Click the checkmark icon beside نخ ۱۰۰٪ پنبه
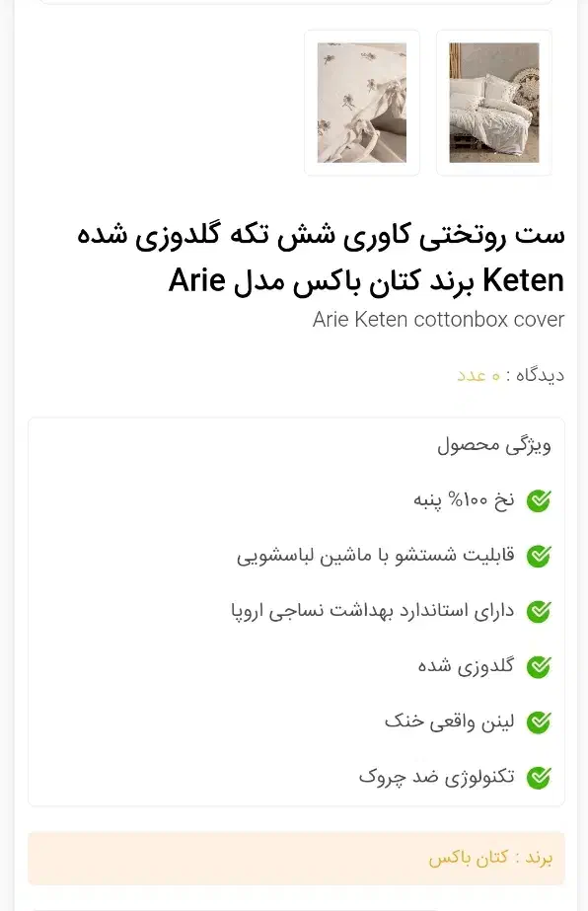The image size is (588, 911). (539, 499)
